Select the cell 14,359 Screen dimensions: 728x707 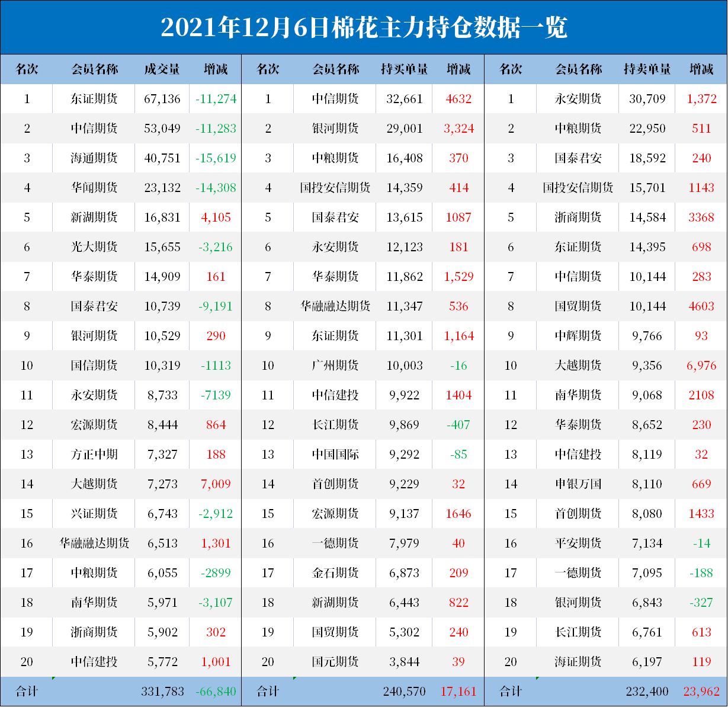405,188
